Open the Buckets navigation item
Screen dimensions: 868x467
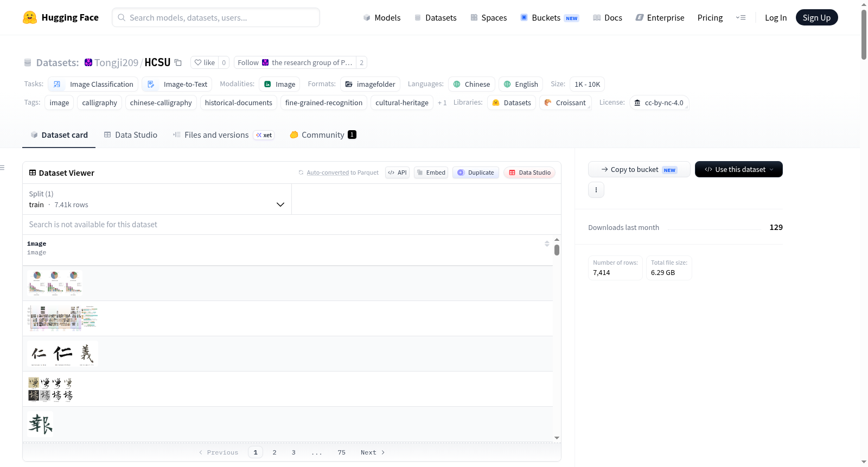(550, 18)
